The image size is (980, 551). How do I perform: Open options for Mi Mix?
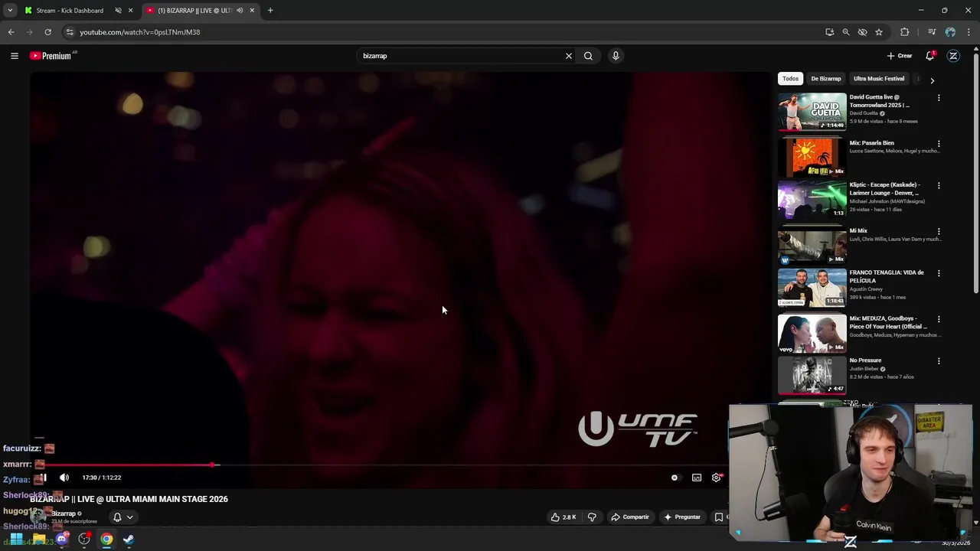939,232
